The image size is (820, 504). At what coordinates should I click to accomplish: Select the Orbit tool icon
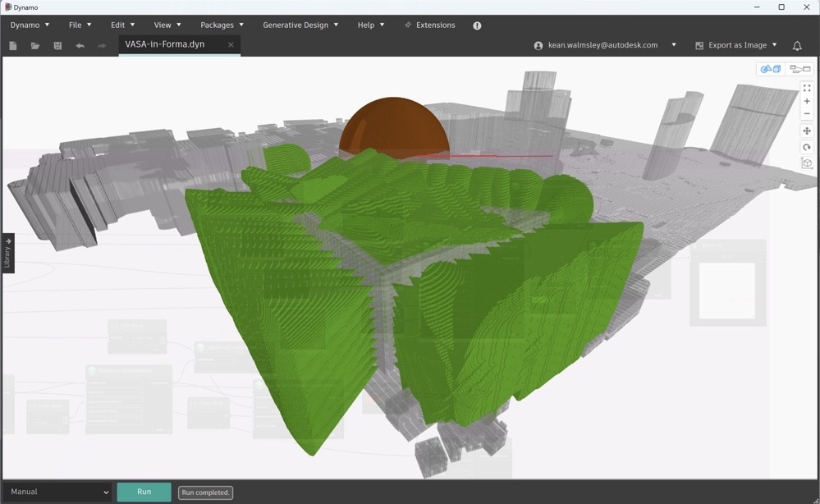(807, 148)
